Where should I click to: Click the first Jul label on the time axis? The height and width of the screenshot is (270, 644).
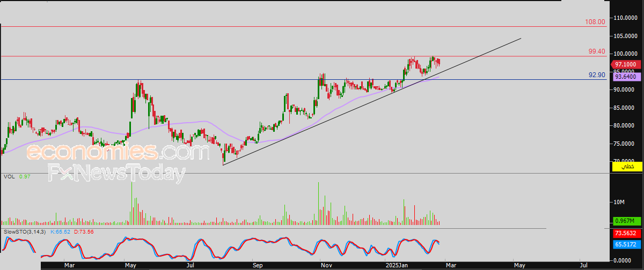[190, 265]
